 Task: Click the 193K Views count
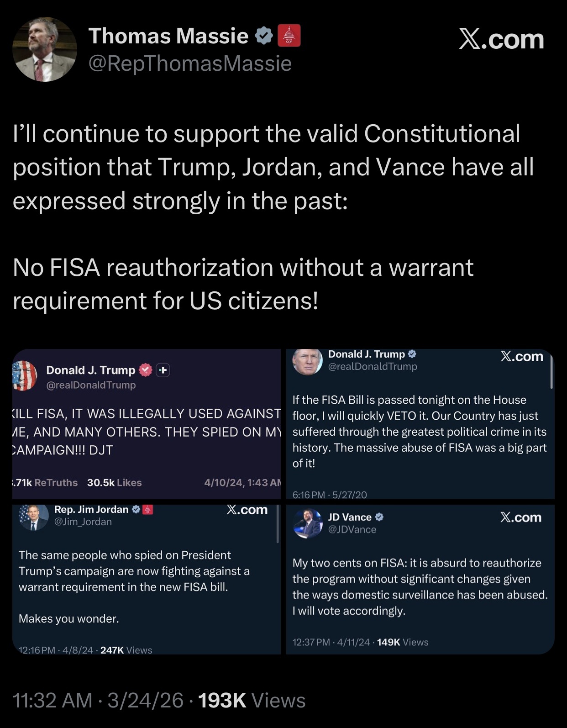(252, 700)
